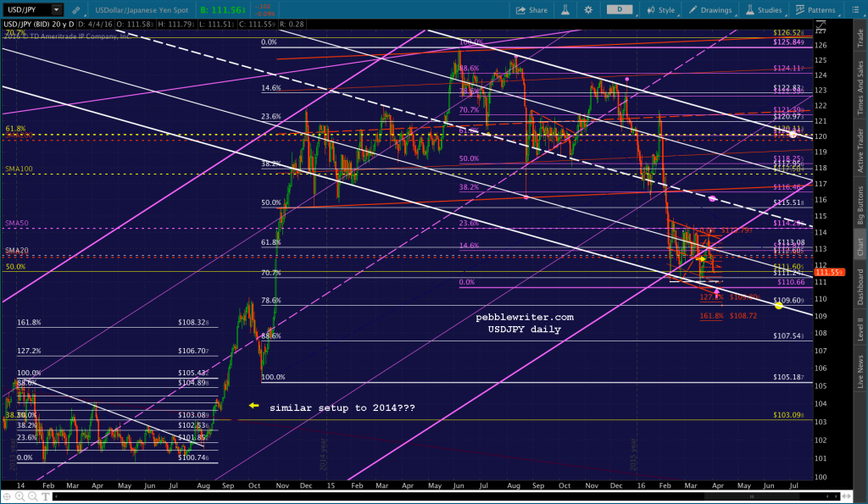
Task: Toggle the list/menu icon at toolbar far right
Action: pyautogui.click(x=854, y=9)
